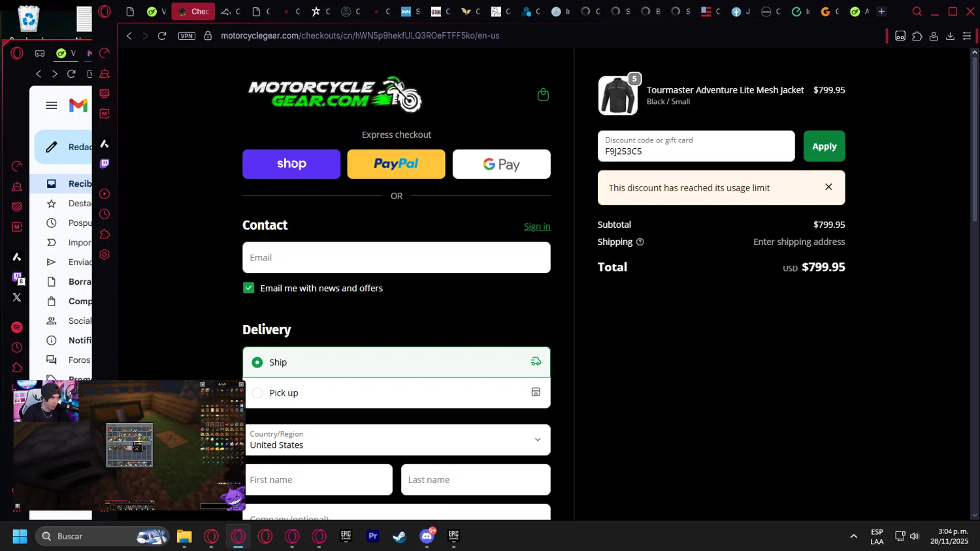Screen dimensions: 980x551
Task: Click the discount code or gift card field
Action: 696,146
